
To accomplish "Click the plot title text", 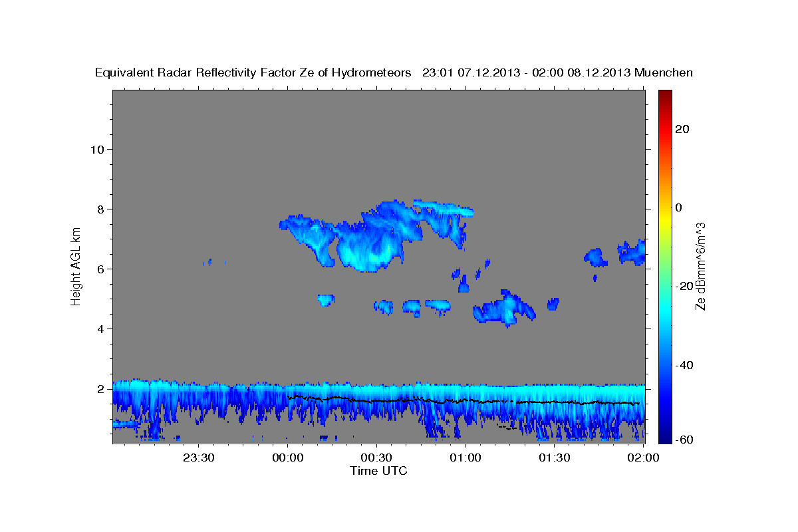I will [394, 73].
